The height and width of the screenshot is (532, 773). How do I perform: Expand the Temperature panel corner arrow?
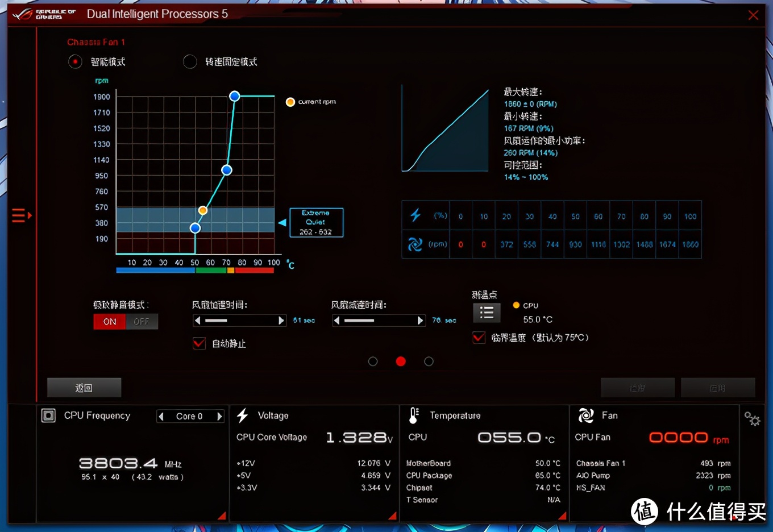(562, 516)
